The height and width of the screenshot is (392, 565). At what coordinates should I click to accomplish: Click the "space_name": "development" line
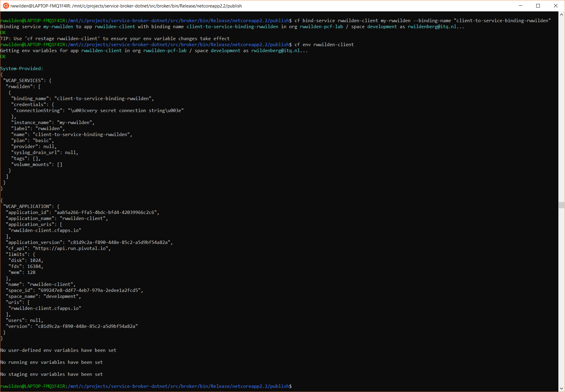pyautogui.click(x=43, y=296)
